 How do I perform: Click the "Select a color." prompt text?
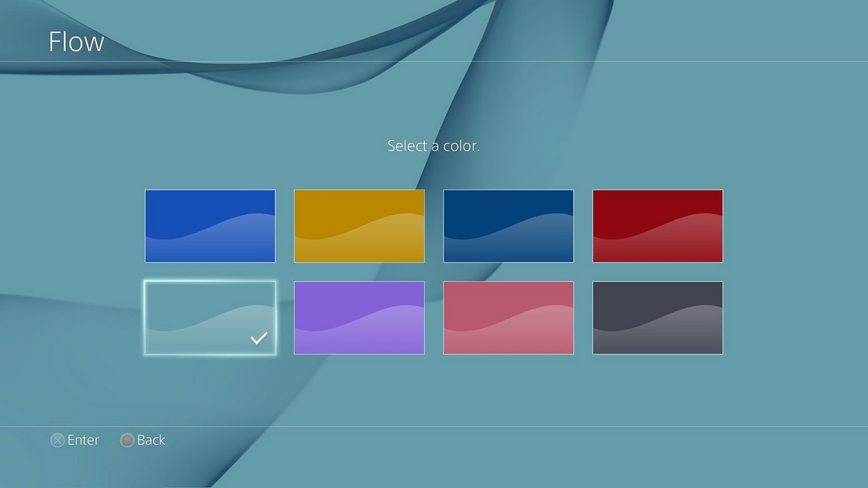(x=433, y=146)
